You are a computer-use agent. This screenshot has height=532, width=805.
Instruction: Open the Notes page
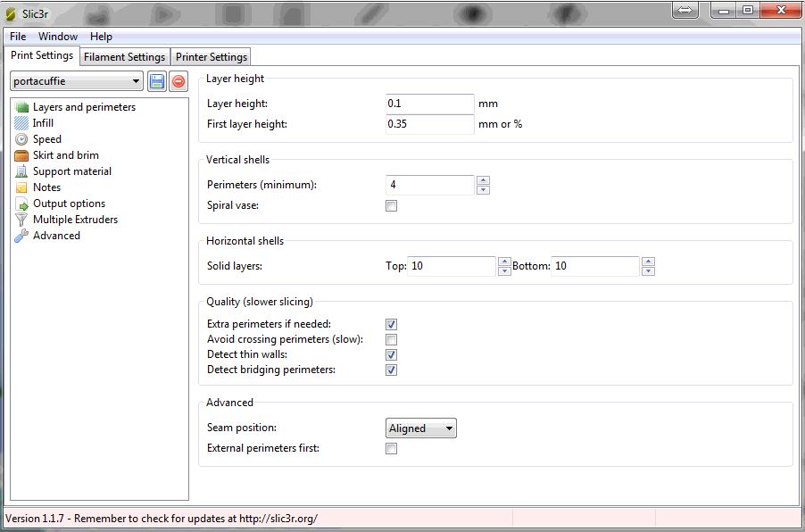coord(46,187)
